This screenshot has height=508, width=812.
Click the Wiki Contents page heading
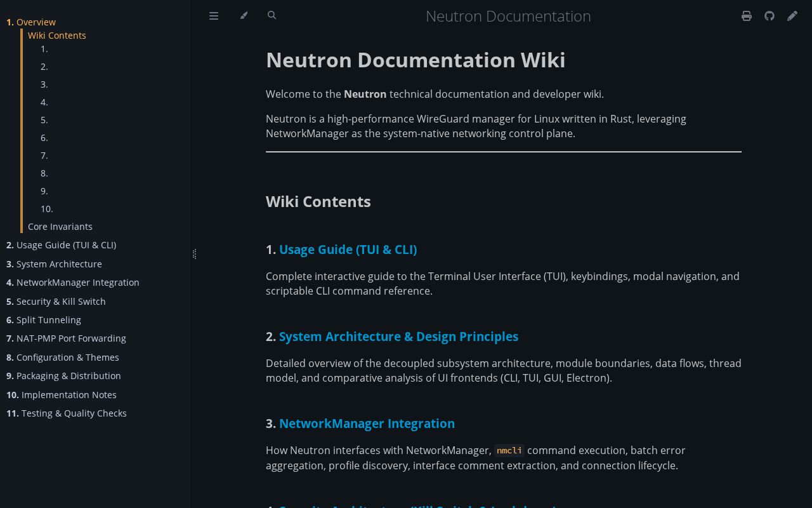tap(318, 201)
